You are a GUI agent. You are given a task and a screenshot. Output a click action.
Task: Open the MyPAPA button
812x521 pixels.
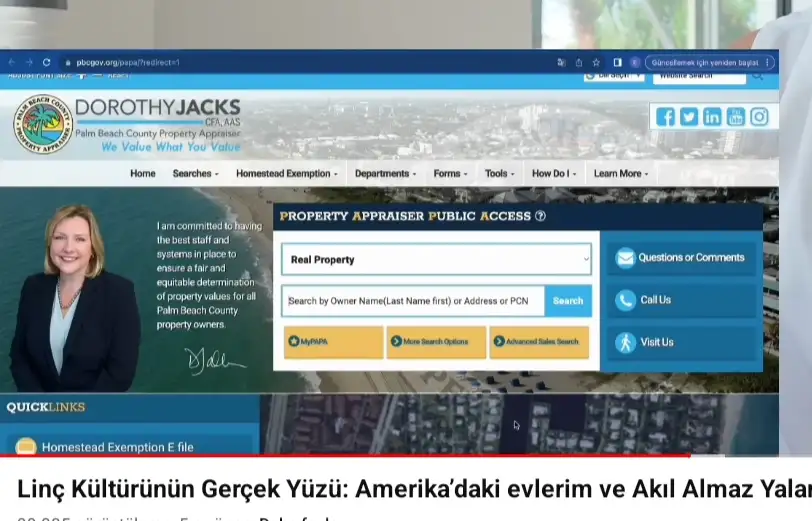pos(333,342)
